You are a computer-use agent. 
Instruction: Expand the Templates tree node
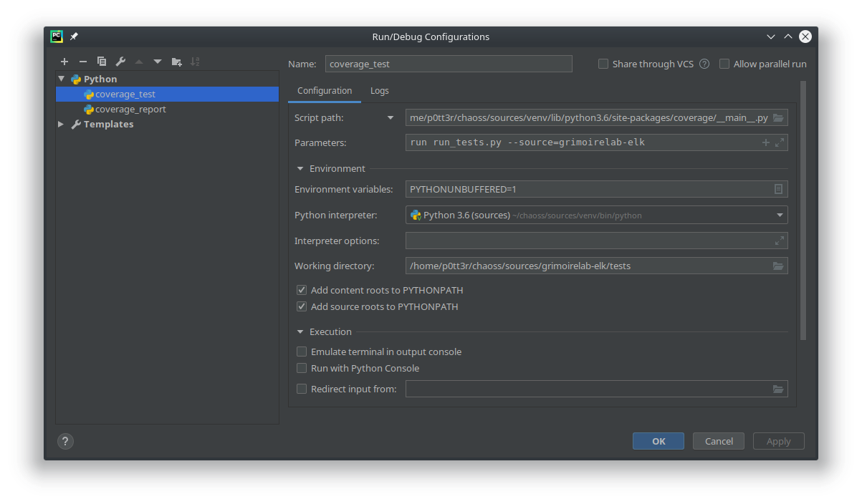[x=61, y=124]
